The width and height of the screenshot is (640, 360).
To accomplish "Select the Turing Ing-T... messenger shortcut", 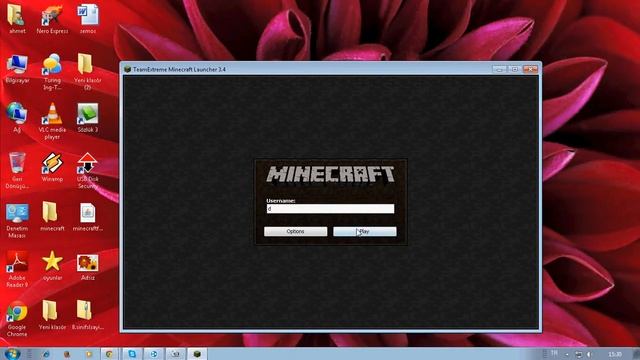I will (52, 72).
